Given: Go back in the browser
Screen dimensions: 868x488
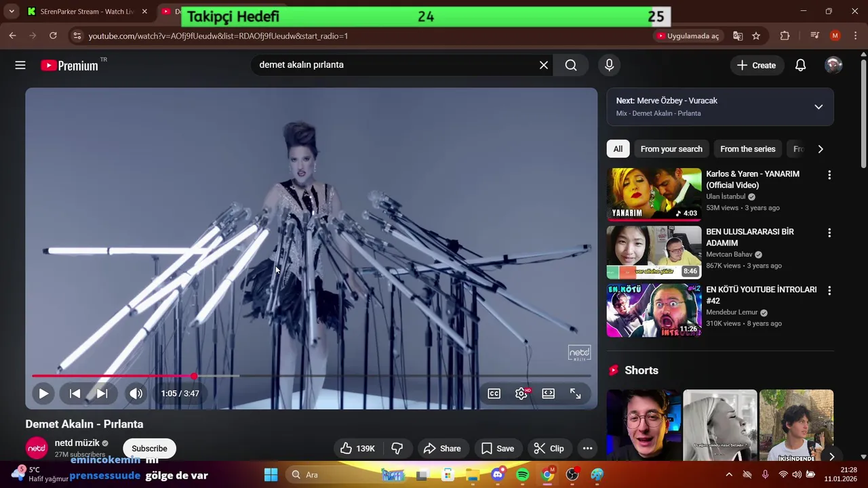Looking at the screenshot, I should point(12,36).
